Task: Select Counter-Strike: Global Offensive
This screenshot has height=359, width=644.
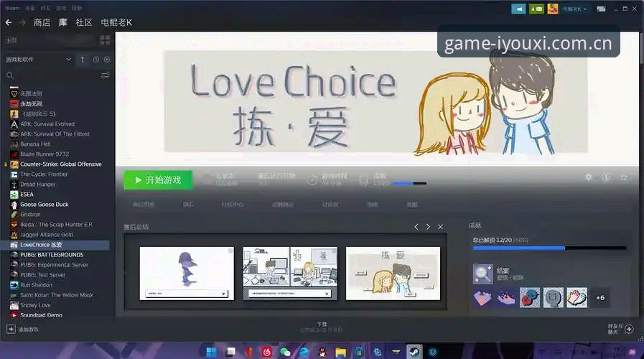Action: point(61,164)
